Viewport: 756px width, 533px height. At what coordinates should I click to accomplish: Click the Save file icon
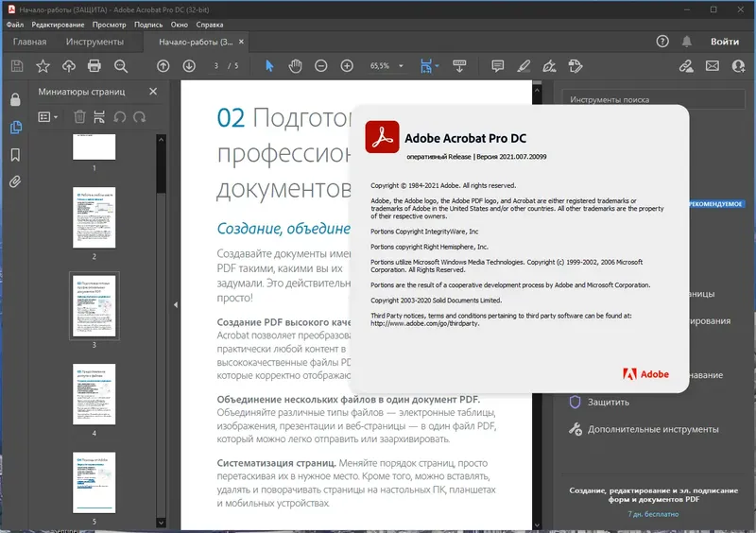pyautogui.click(x=17, y=66)
